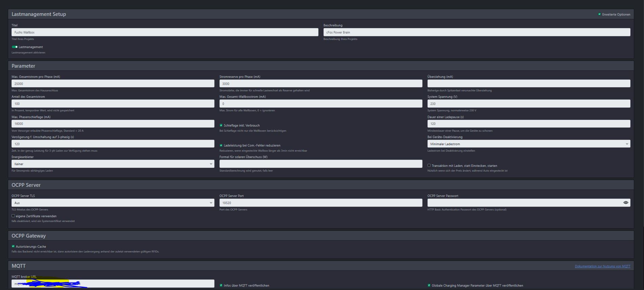The image size is (644, 290).
Task: Click the MQTT section heading
Action: (19, 266)
